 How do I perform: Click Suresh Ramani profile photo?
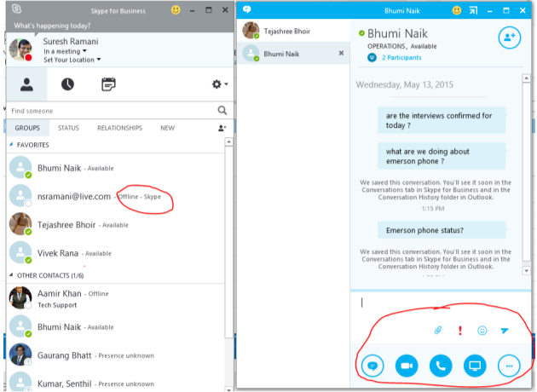[20, 50]
